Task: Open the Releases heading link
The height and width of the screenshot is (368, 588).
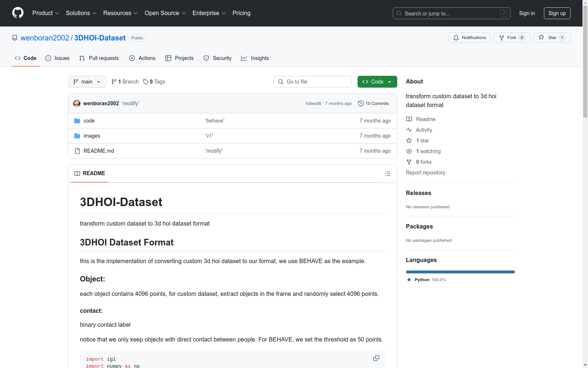Action: coord(419,193)
